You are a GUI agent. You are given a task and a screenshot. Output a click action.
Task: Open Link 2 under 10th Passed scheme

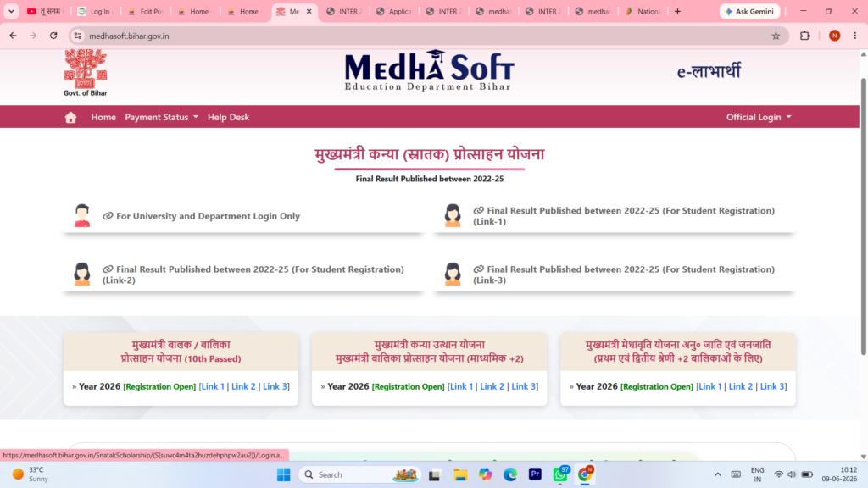tap(243, 386)
